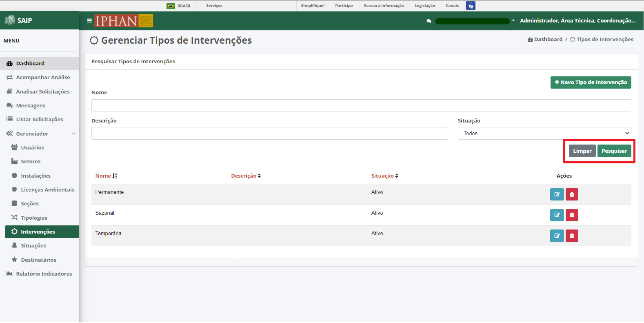Open the Situação dropdown showing Todos

[x=544, y=134]
